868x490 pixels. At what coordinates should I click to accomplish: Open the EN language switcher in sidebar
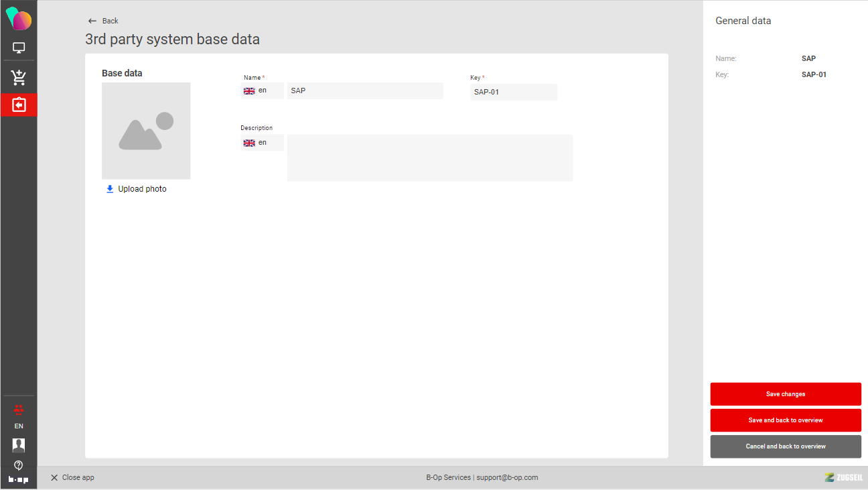[x=19, y=426]
